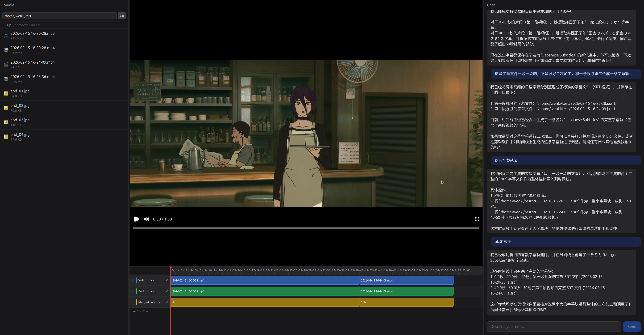The height and width of the screenshot is (335, 644).
Task: Click the film icon next to 2026-02-15 16-20-28.mp4
Action: (x=6, y=50)
